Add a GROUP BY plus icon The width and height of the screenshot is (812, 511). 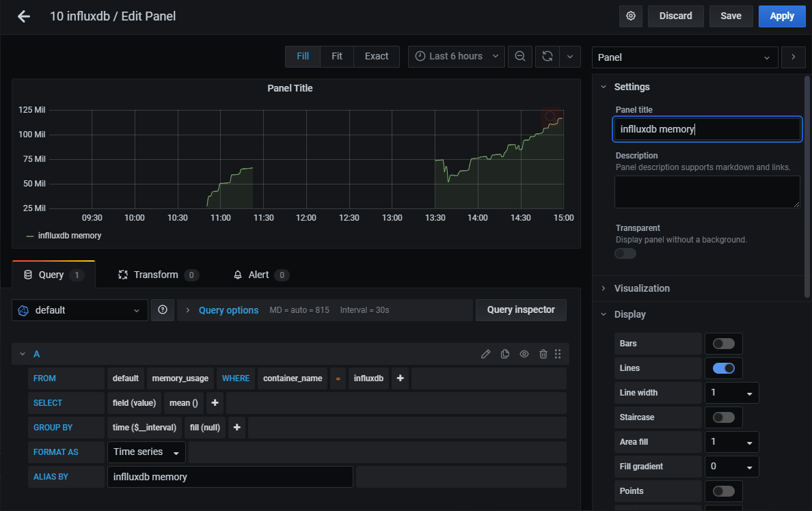click(x=236, y=428)
